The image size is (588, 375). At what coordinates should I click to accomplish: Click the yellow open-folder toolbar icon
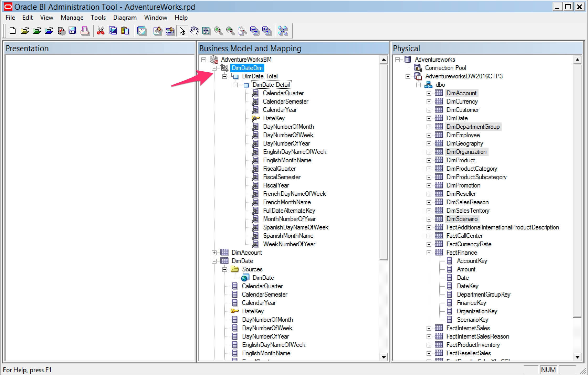(24, 31)
